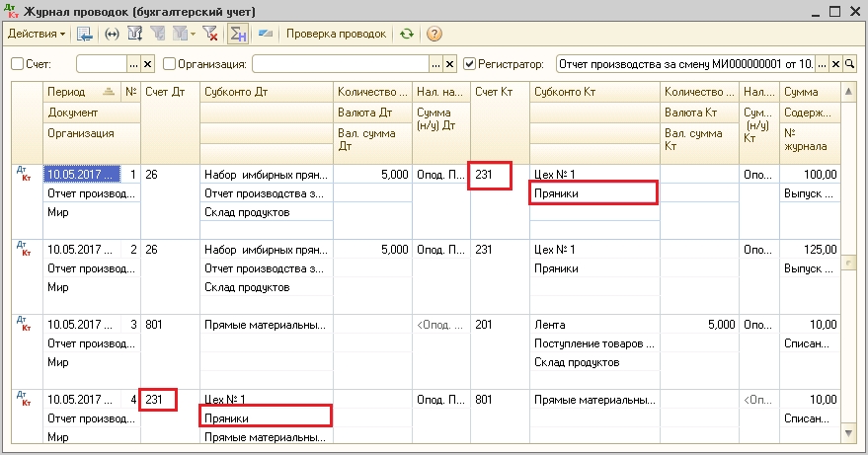Image resolution: width=868 pixels, height=455 pixels.
Task: Click the Дт/Кт icon of entry 4
Action: pyautogui.click(x=24, y=399)
